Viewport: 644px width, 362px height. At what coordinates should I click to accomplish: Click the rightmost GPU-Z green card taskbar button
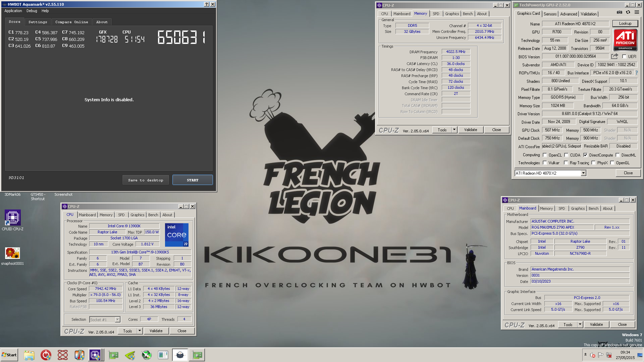click(x=197, y=355)
